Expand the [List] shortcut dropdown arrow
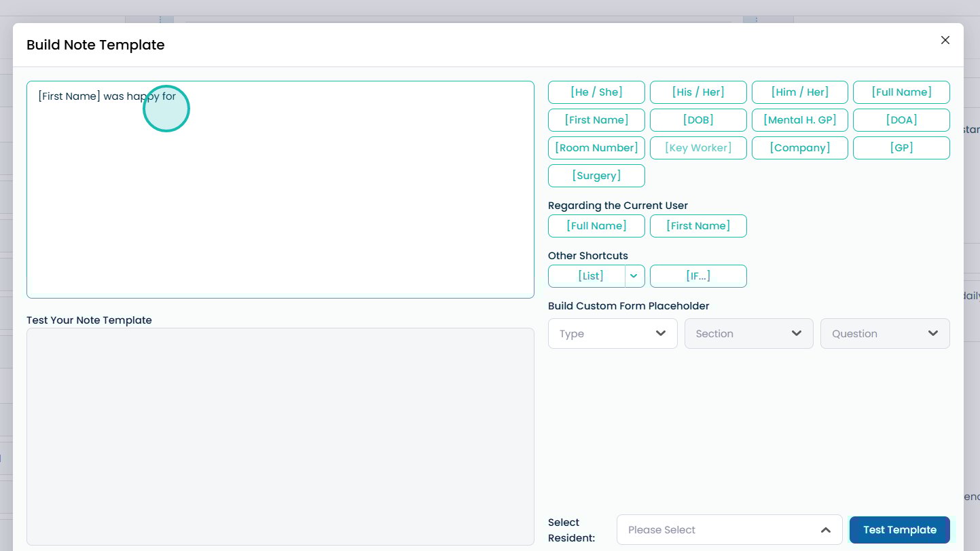The image size is (980, 551). 634,276
